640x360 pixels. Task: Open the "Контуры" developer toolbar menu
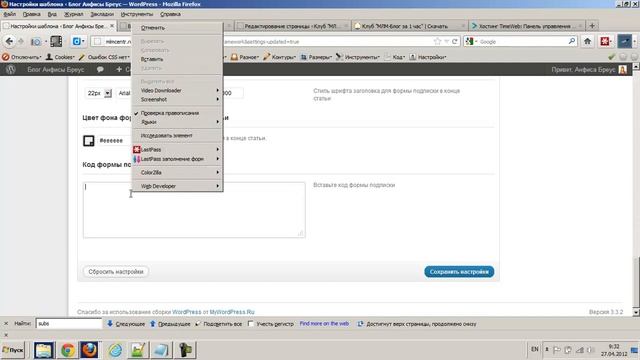280,57
